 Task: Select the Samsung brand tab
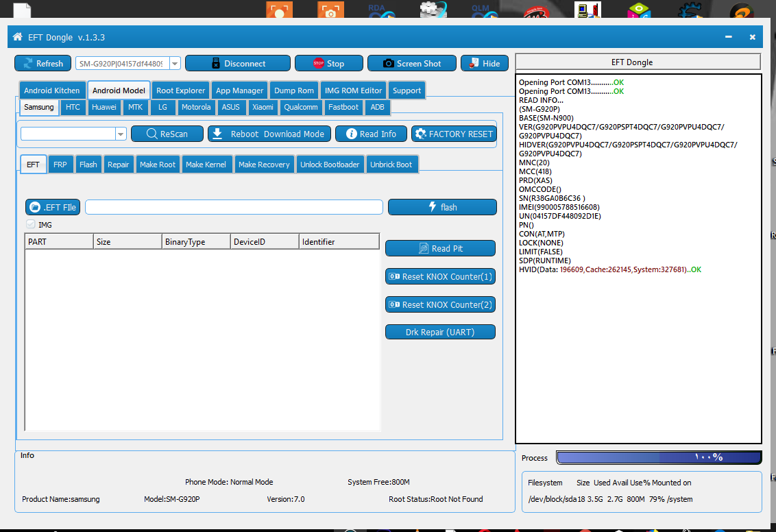point(39,107)
